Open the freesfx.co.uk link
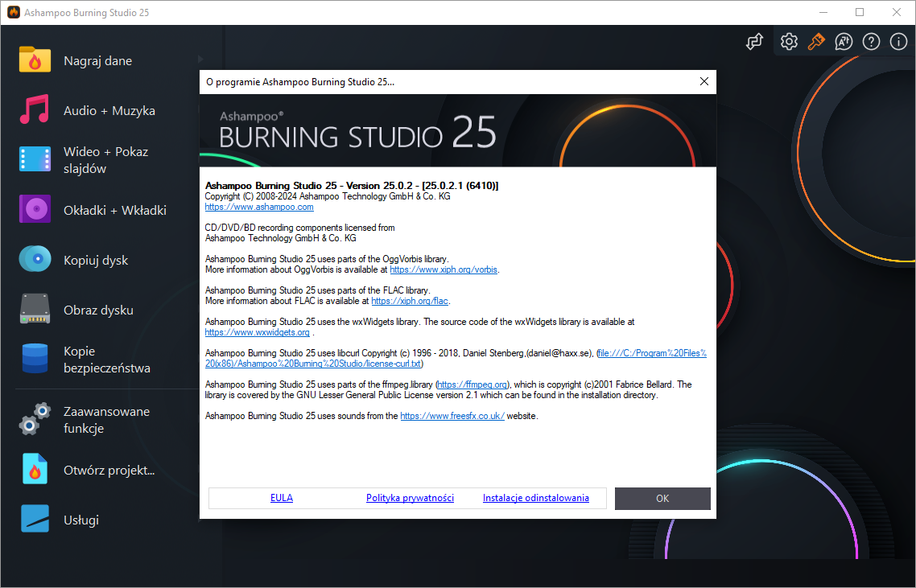 coord(452,417)
